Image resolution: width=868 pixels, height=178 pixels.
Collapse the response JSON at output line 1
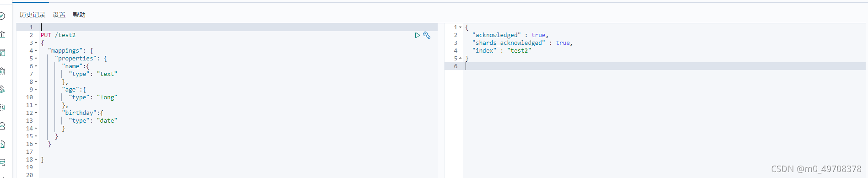click(461, 27)
